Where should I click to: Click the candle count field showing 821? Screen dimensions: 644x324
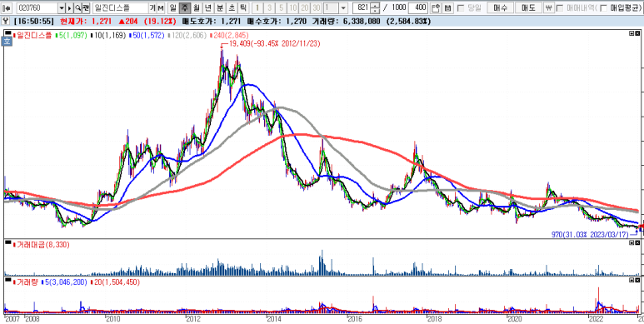[x=362, y=7]
